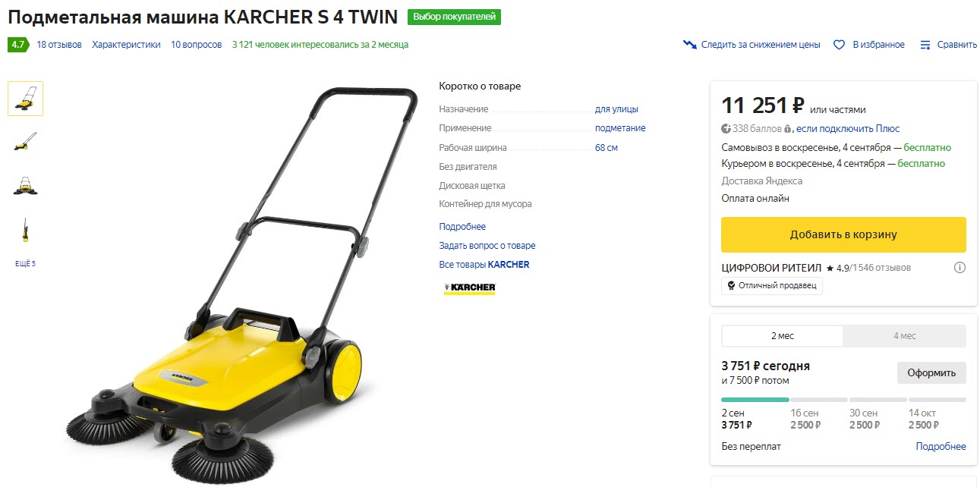Select the third product thumbnail, front view
Image resolution: width=980 pixels, height=487 pixels.
point(25,185)
